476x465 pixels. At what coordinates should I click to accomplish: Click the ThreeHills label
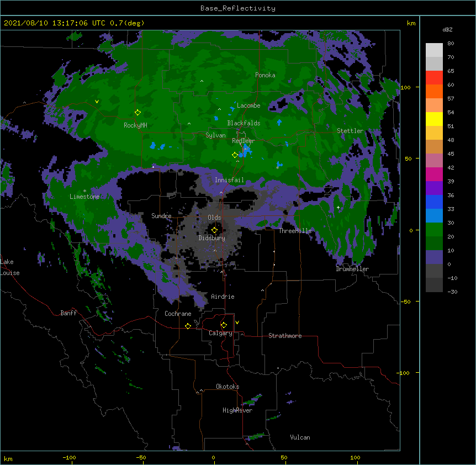pos(295,231)
